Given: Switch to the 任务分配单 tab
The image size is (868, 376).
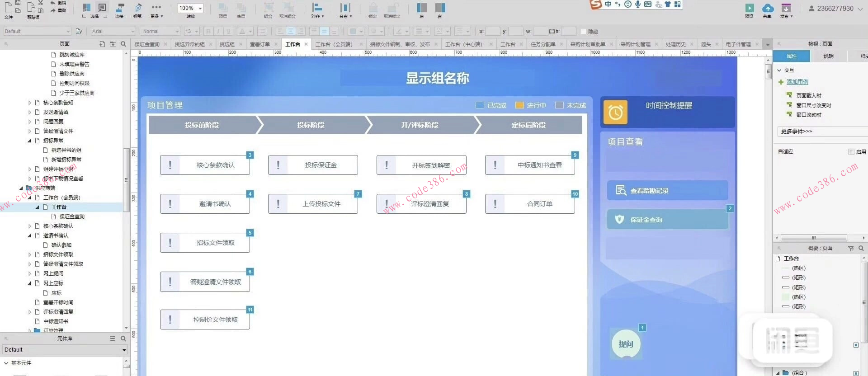Looking at the screenshot, I should coord(542,44).
